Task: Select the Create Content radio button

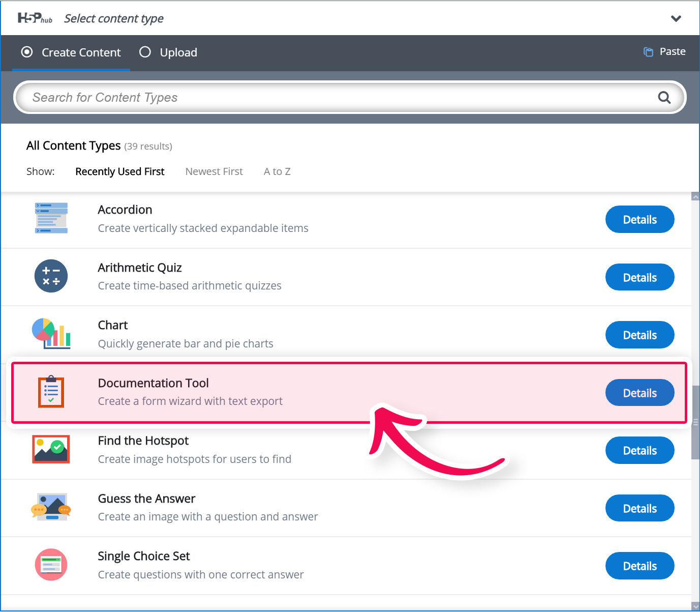Action: pyautogui.click(x=27, y=52)
